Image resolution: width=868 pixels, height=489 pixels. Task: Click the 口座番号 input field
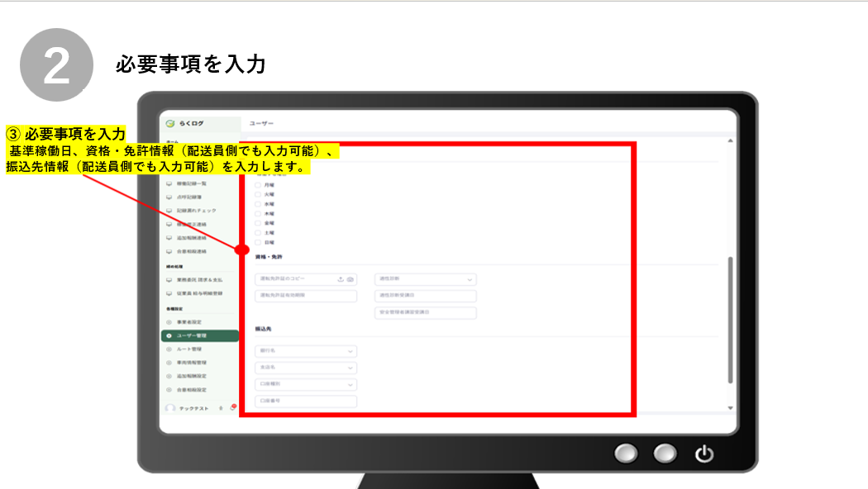[306, 401]
